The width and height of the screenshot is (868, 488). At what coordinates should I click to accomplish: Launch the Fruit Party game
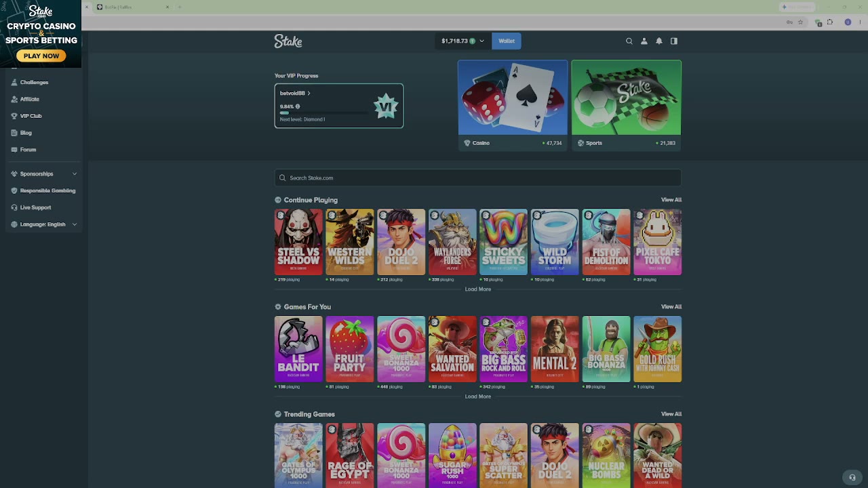pyautogui.click(x=350, y=349)
